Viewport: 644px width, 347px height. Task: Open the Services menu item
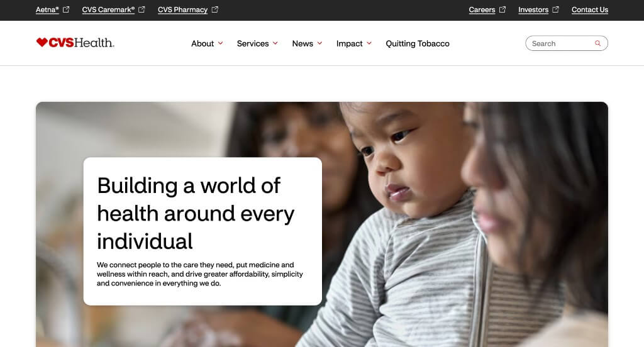253,43
